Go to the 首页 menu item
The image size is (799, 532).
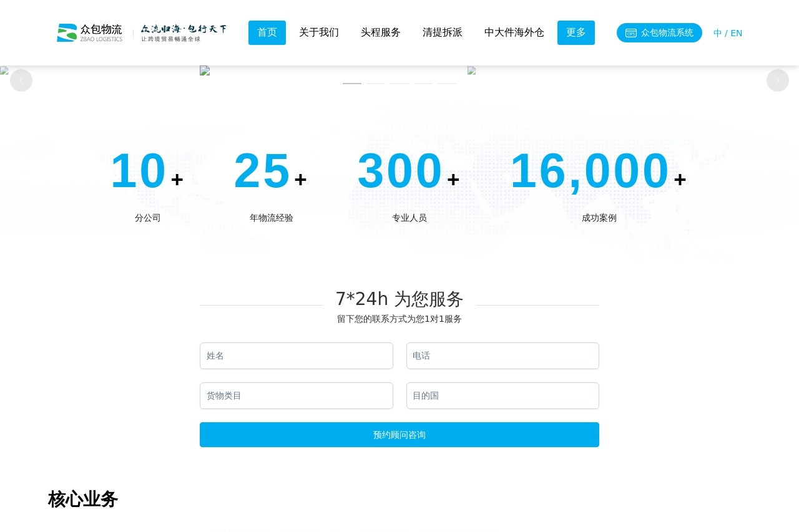tap(267, 32)
